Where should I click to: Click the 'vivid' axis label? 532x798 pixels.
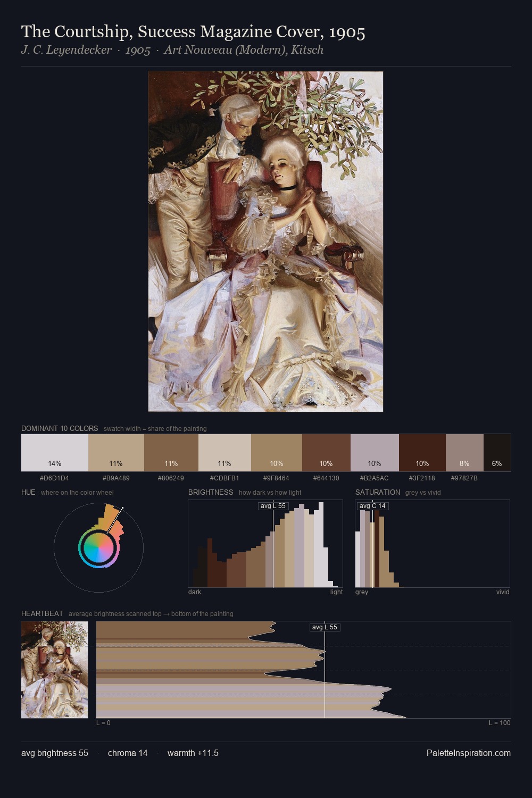[503, 592]
